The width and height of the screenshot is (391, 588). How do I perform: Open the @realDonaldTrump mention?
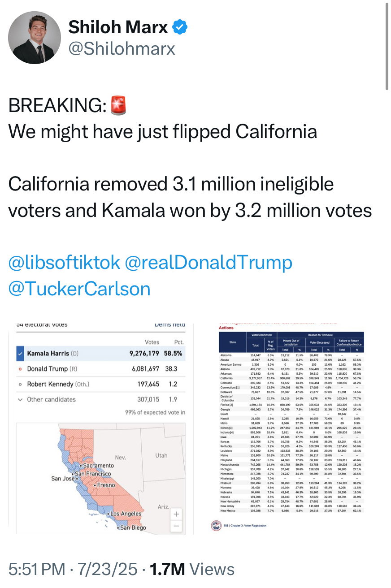tap(208, 262)
